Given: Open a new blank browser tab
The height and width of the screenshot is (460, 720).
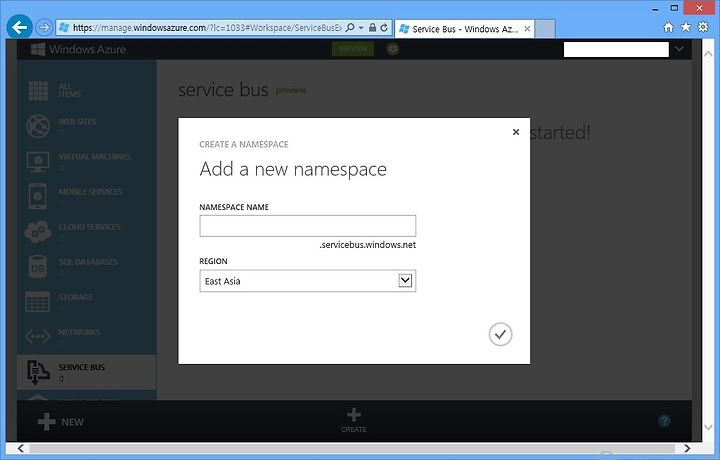Looking at the screenshot, I should coord(545,29).
